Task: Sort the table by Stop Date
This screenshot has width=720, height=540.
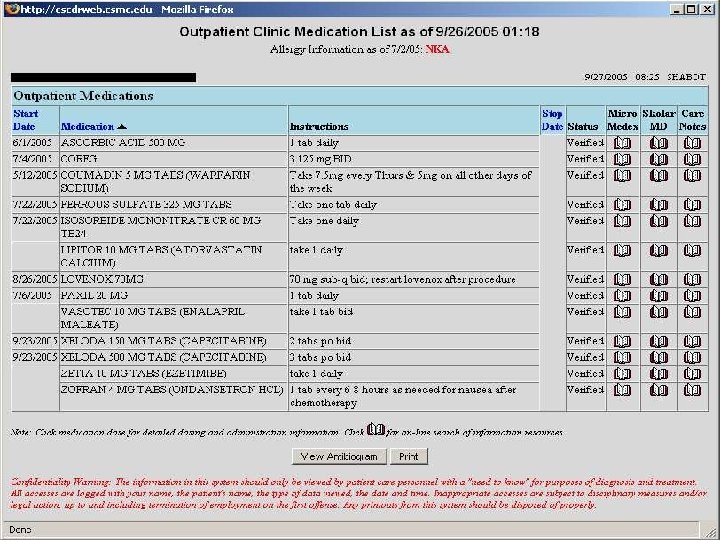Action: (x=552, y=120)
